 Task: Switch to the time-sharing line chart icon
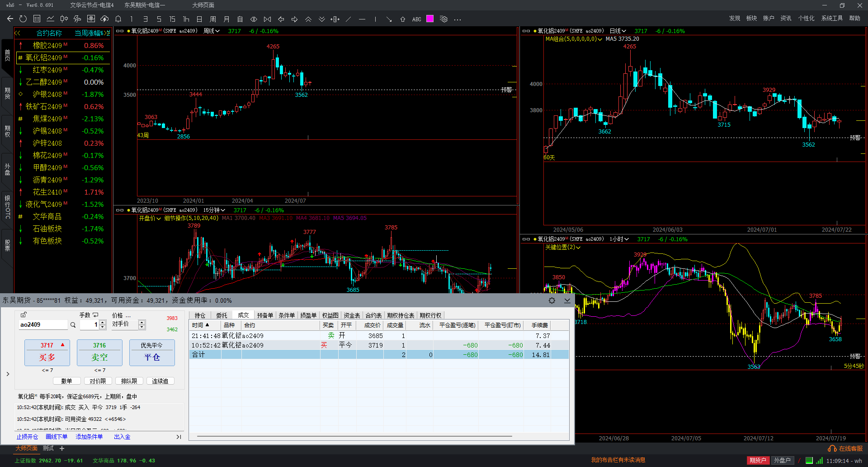tap(50, 19)
